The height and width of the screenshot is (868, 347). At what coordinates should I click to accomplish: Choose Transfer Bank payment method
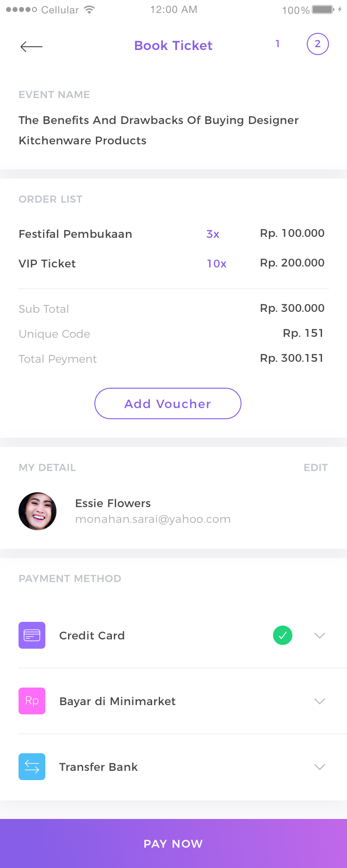click(99, 767)
